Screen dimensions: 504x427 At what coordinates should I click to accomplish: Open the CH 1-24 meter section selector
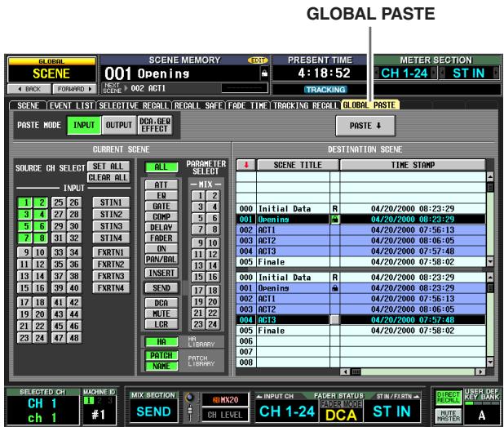[x=405, y=73]
